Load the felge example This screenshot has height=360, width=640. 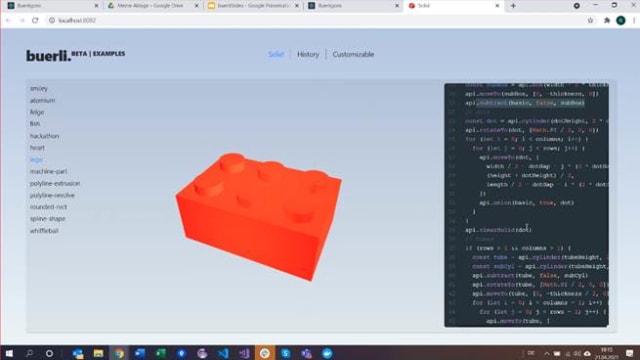coord(37,112)
